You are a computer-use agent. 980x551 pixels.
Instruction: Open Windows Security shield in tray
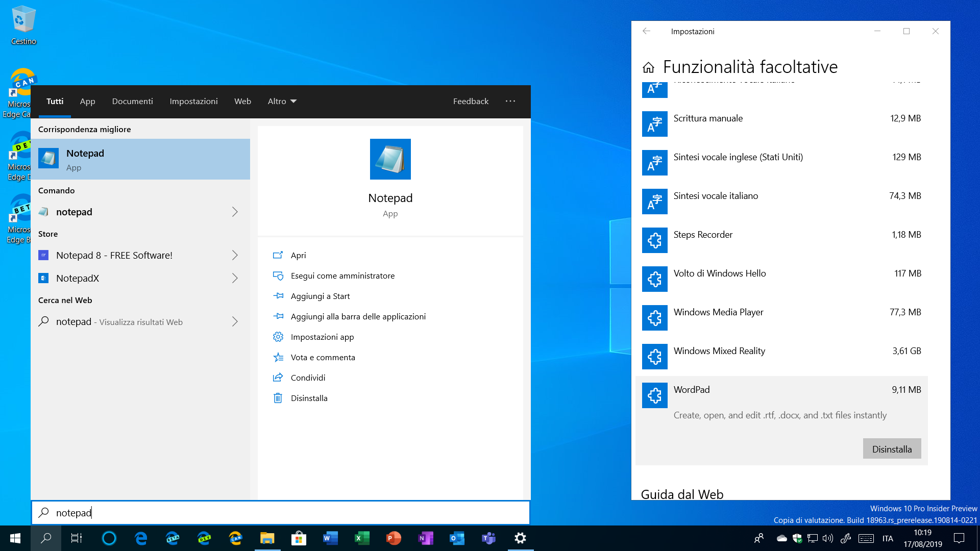tap(797, 538)
